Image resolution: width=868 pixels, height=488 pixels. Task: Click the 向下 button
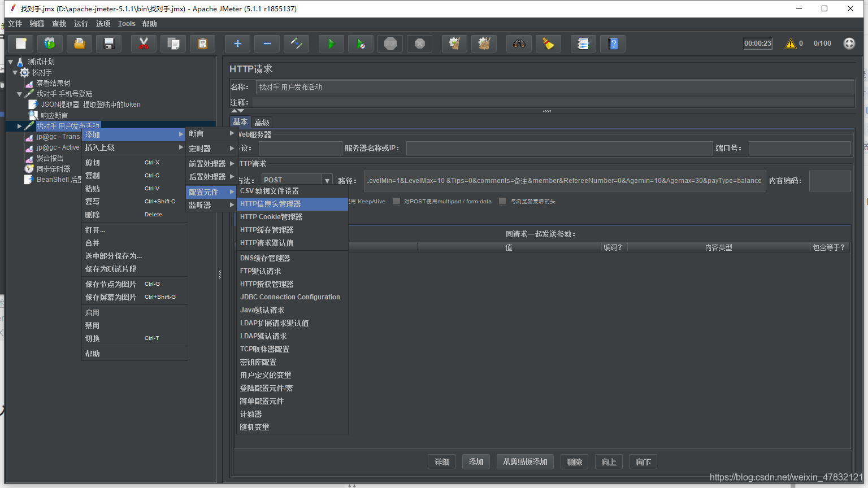tap(643, 462)
